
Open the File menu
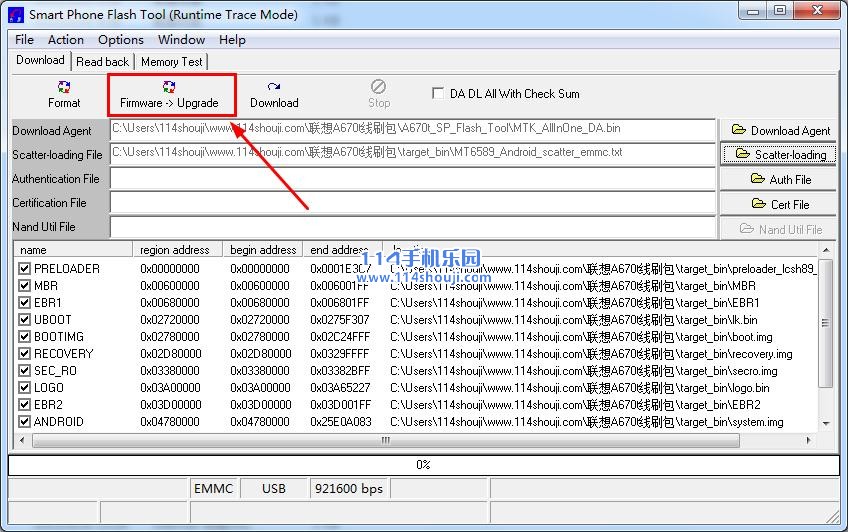pos(25,40)
